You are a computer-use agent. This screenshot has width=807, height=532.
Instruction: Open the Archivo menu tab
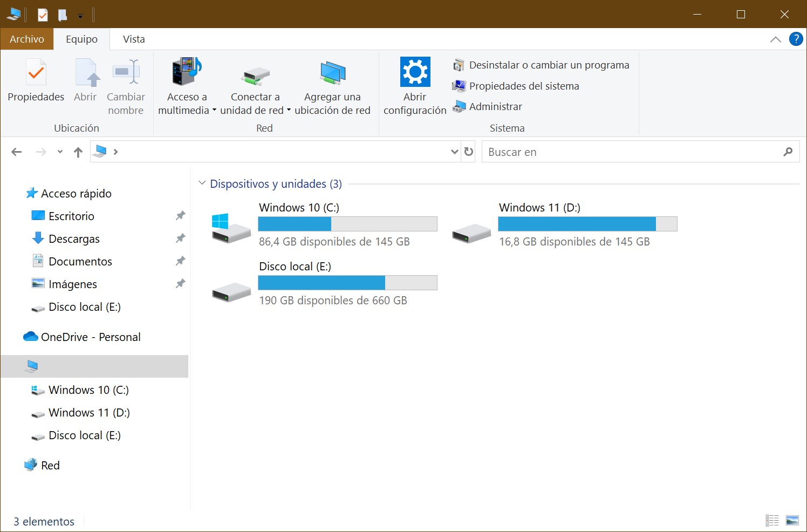click(27, 39)
